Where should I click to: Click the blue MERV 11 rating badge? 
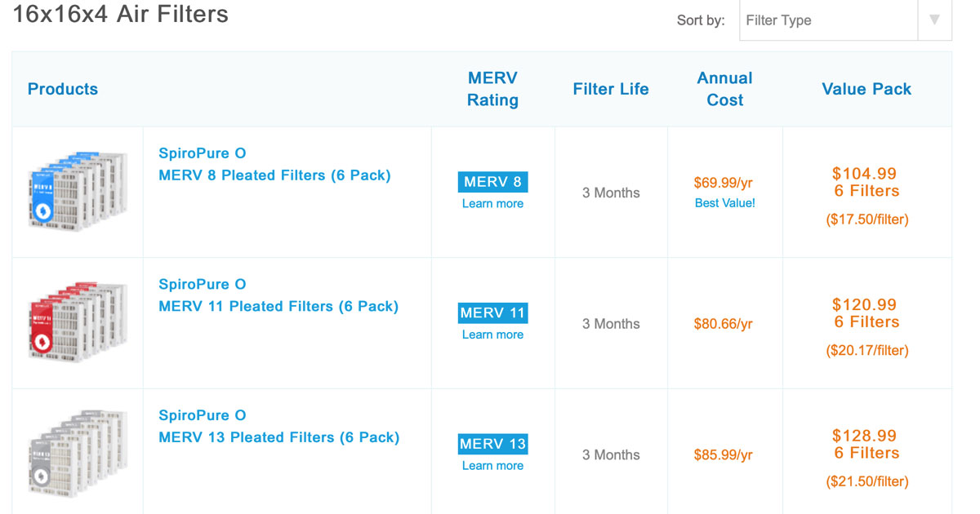492,313
